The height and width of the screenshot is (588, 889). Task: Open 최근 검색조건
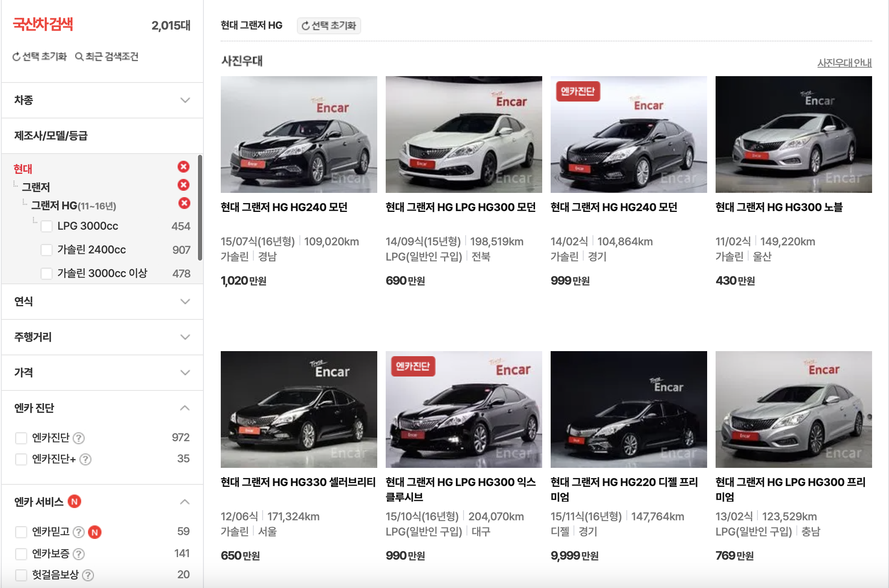tap(107, 57)
